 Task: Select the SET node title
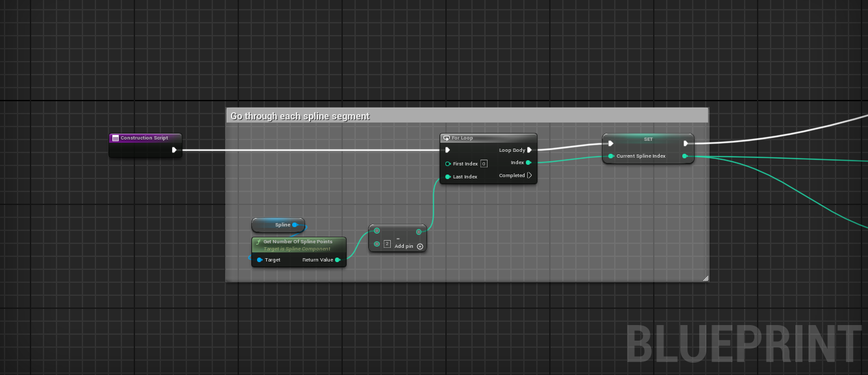coord(648,139)
